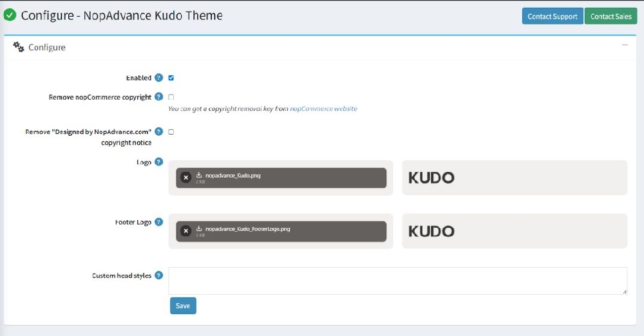Show help tooltip icon for Enabled
644x336 pixels.
159,78
